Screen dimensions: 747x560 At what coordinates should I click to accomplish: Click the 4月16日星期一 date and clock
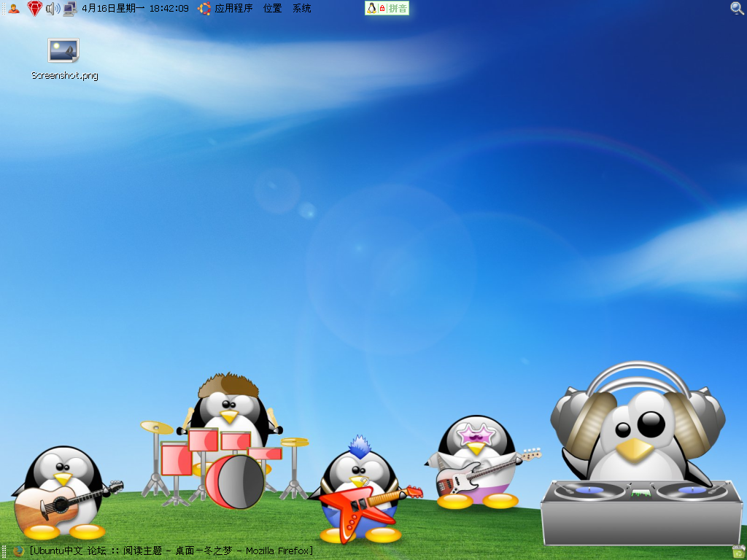pyautogui.click(x=135, y=8)
